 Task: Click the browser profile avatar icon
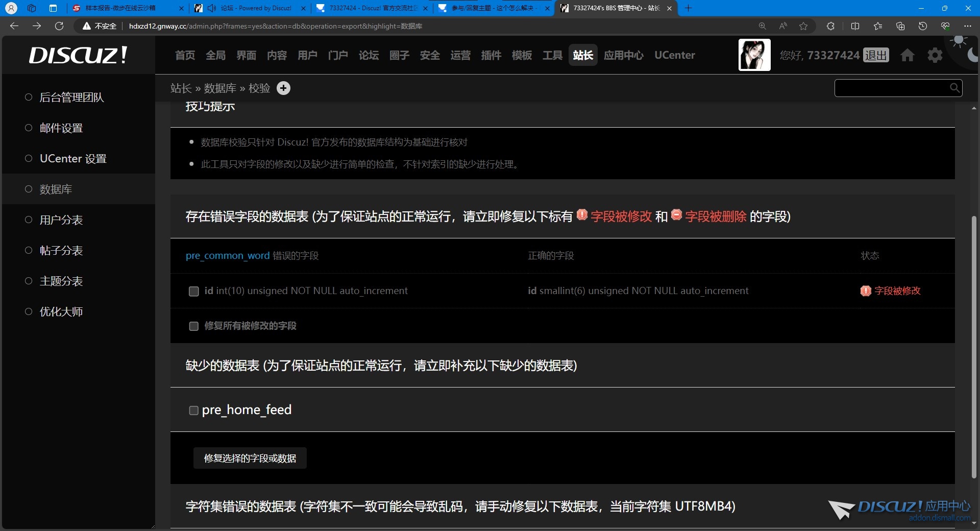(11, 8)
